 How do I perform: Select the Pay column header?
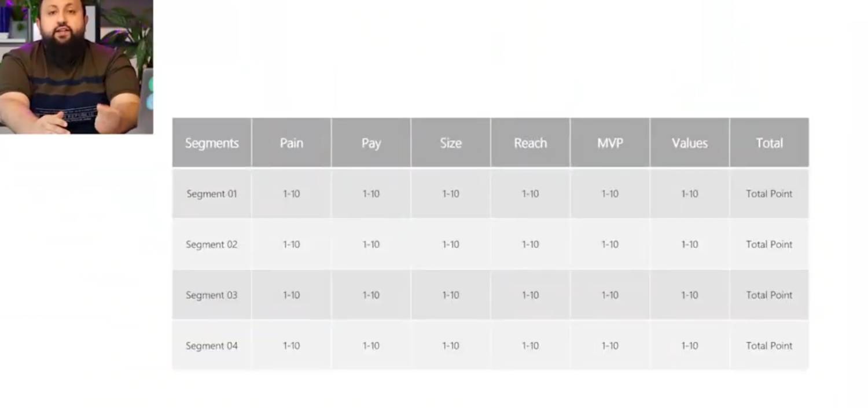pos(371,143)
